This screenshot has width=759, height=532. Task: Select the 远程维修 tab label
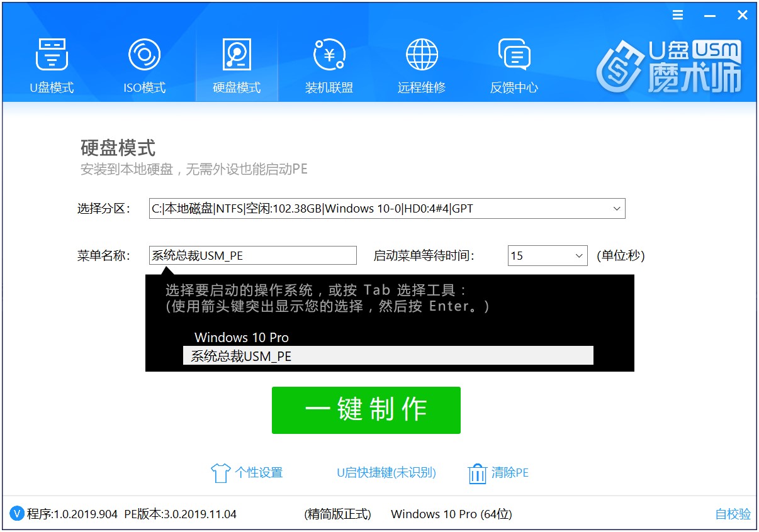point(422,87)
